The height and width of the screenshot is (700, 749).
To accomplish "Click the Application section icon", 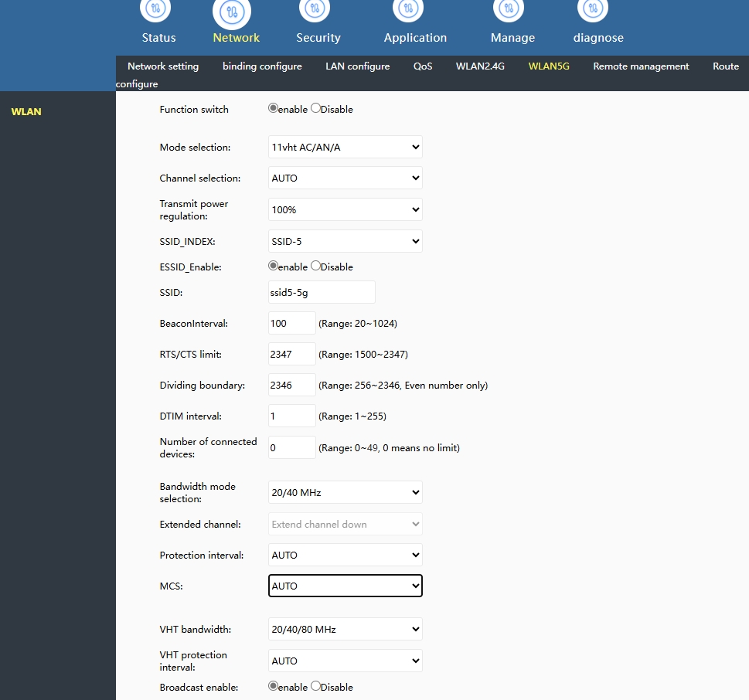I will click(407, 9).
